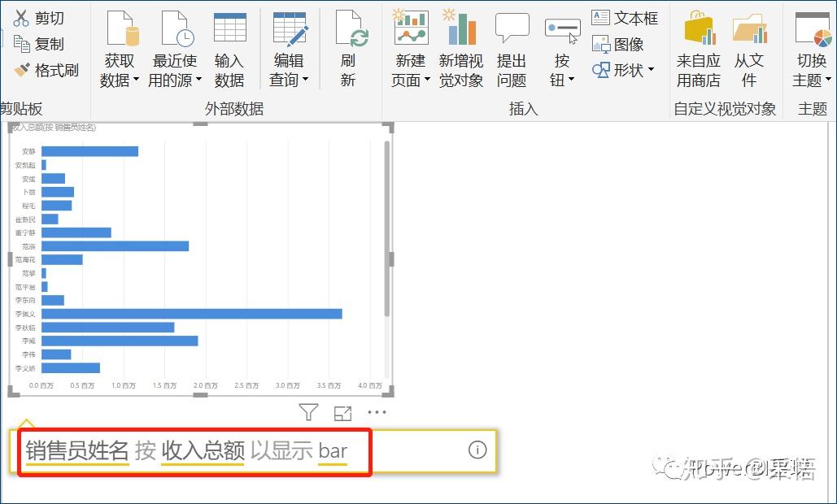Toggle the filter funnel on the bar chart
837x504 pixels.
tap(307, 412)
